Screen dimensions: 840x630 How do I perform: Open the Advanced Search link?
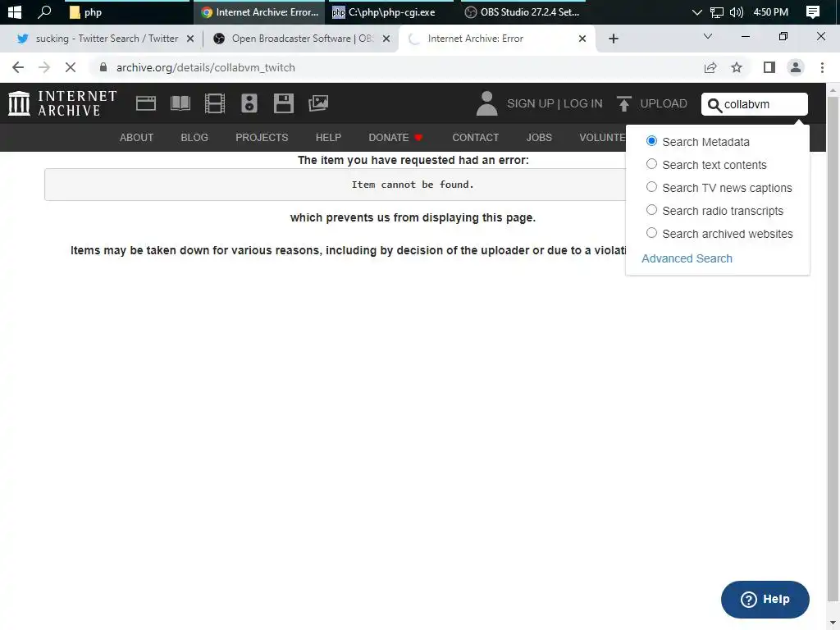(687, 258)
